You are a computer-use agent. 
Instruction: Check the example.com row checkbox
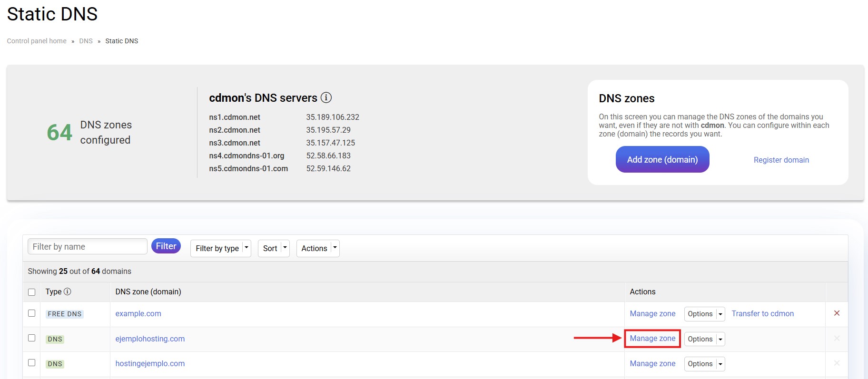pyautogui.click(x=32, y=313)
